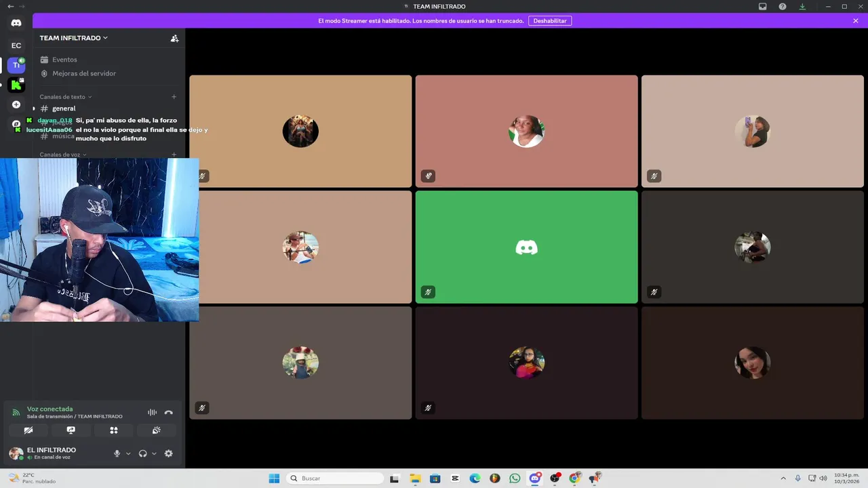Go forward with the arrow in the title bar
The height and width of the screenshot is (488, 868).
tap(22, 6)
